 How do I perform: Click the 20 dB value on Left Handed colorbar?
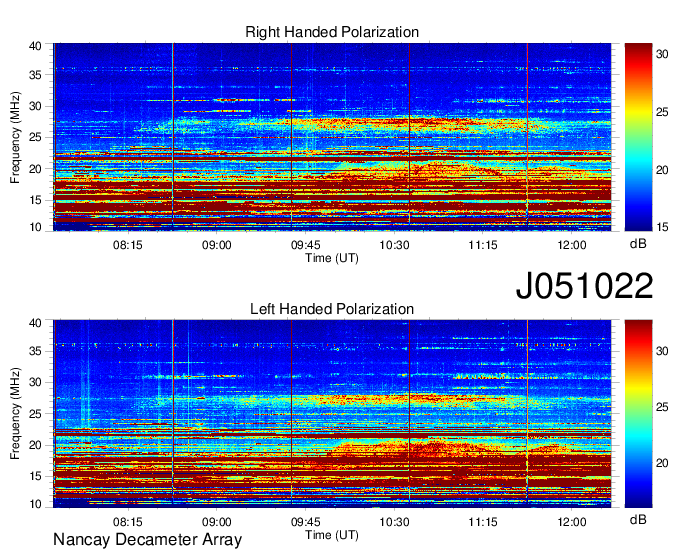(x=662, y=463)
